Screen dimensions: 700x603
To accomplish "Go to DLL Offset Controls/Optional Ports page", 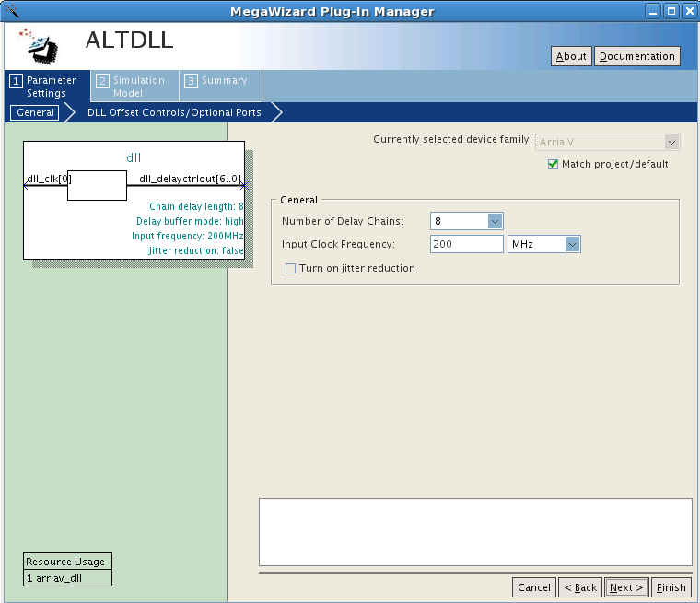I will pyautogui.click(x=174, y=112).
